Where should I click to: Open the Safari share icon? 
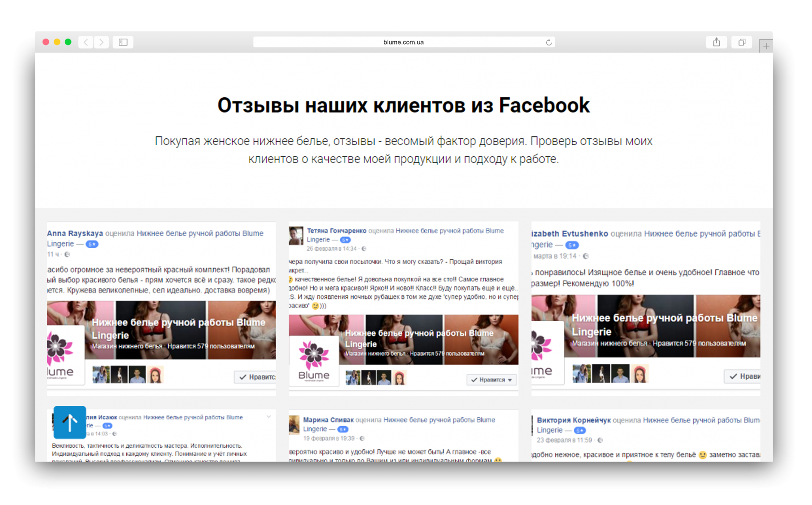(x=717, y=42)
